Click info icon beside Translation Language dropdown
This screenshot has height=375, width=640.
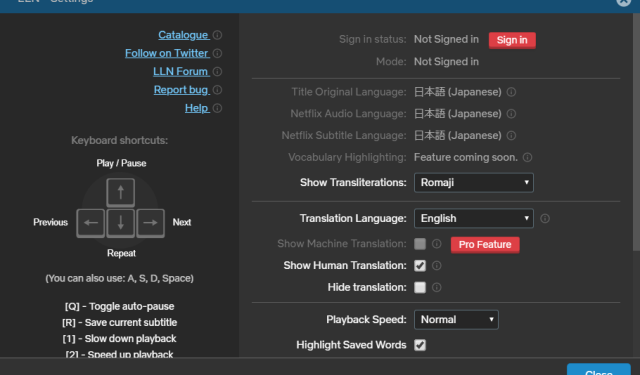tap(545, 219)
